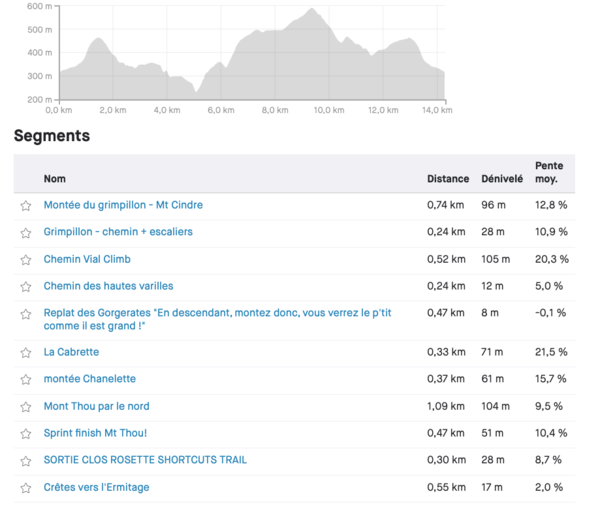Star the Replat des Gorgerates segment
Viewport: 600px width, 513px height.
click(26, 314)
